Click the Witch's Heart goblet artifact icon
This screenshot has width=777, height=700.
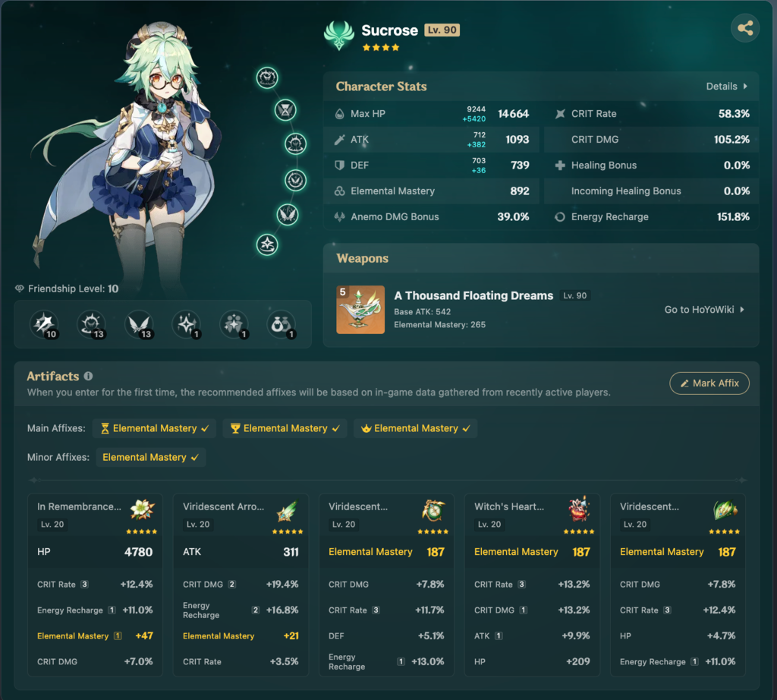(x=579, y=509)
